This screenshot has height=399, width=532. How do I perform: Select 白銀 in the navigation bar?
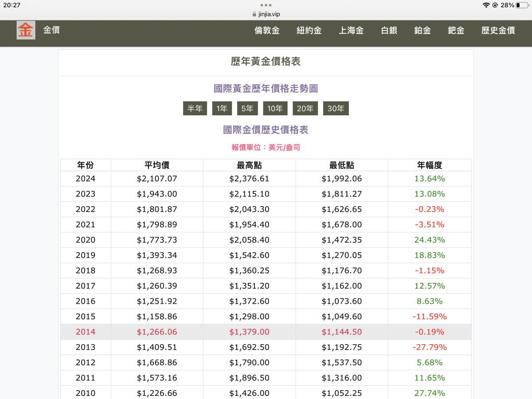[389, 31]
